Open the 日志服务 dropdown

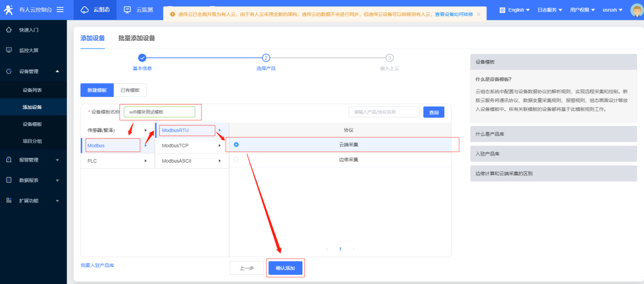click(550, 10)
